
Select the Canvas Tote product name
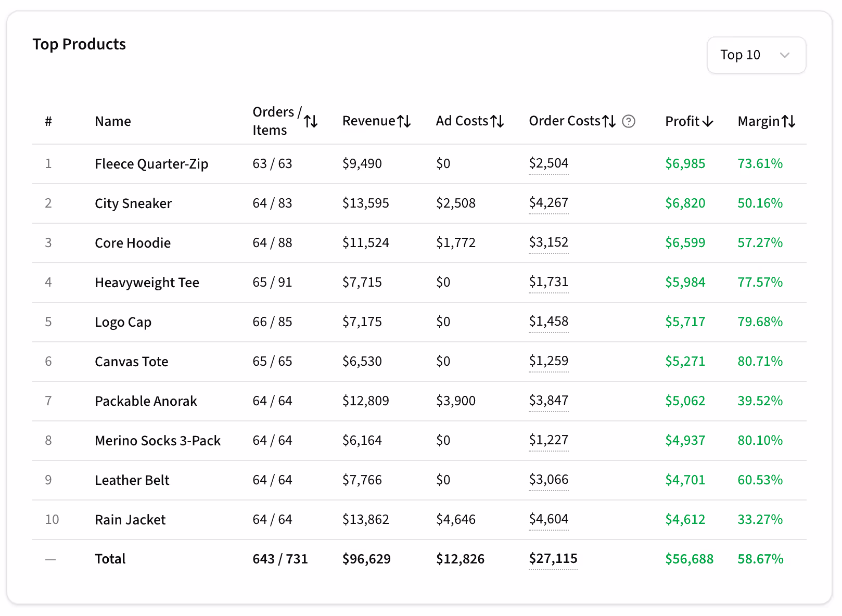[x=131, y=362]
